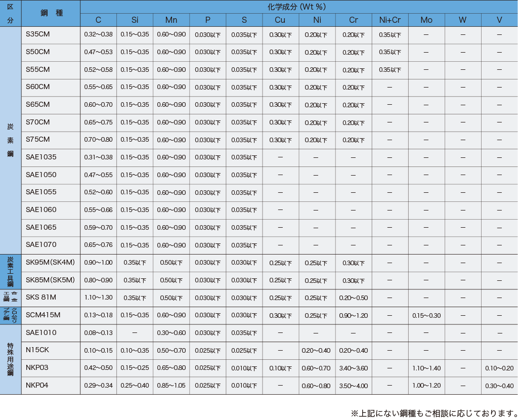Click the Ni column header

317,20
